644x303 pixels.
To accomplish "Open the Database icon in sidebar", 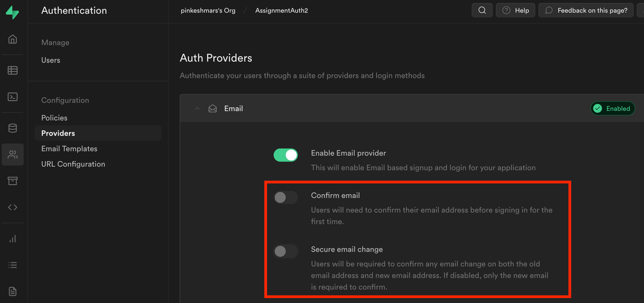I will tap(13, 128).
